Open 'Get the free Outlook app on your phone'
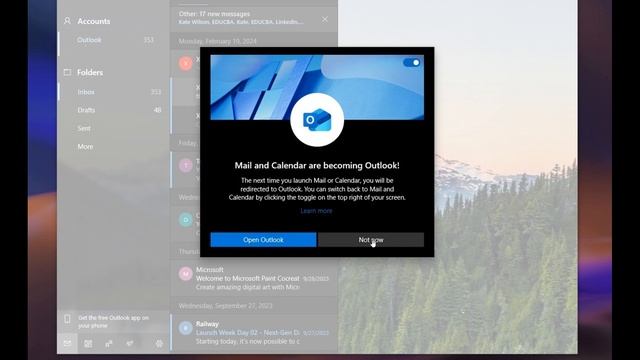This screenshot has height=360, width=640. pyautogui.click(x=113, y=322)
